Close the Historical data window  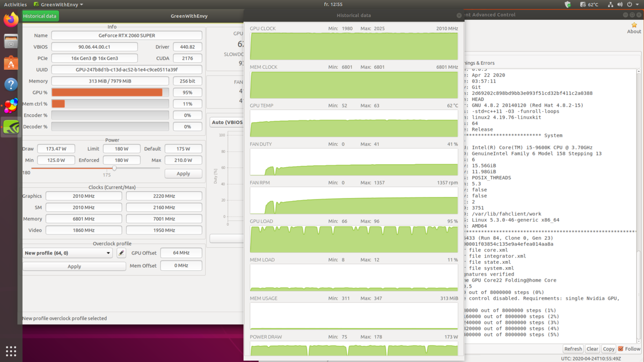click(459, 16)
